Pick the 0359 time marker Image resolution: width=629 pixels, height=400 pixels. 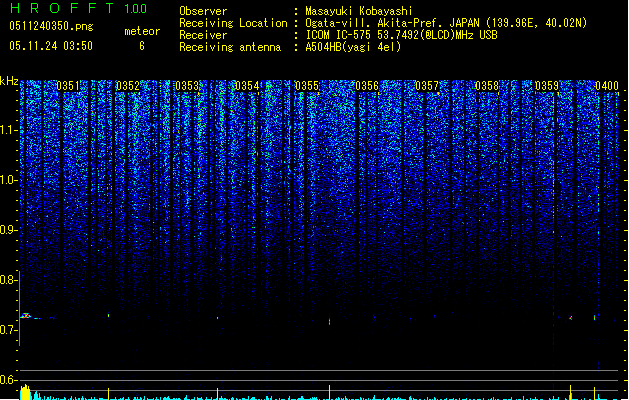pyautogui.click(x=547, y=86)
